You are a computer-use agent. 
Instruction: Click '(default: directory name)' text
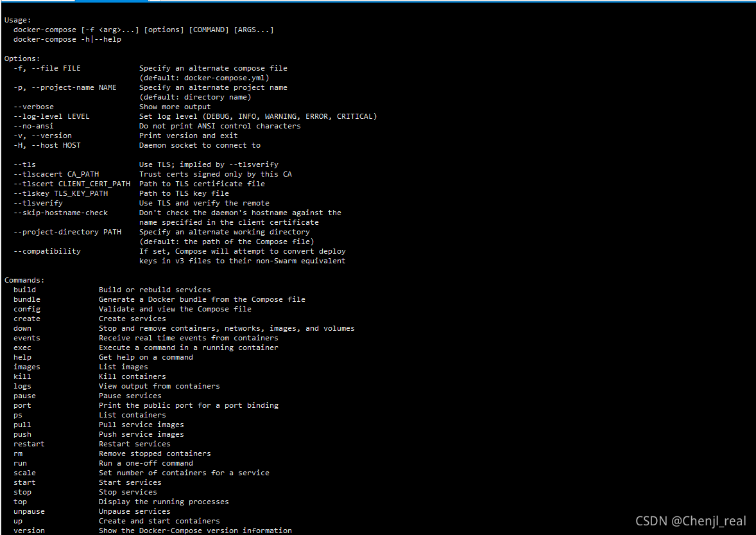[195, 98]
